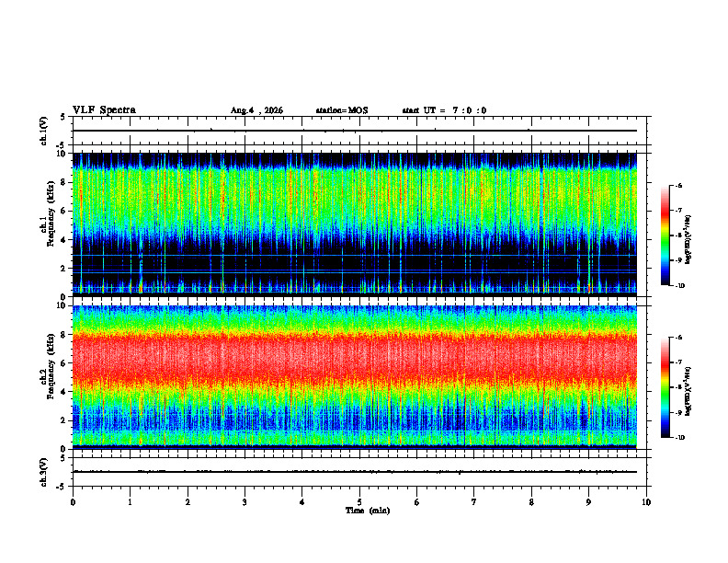Click the ch.1 spectrogram panel
Image resolution: width=728 pixels, height=563 pixels.
tap(355, 224)
